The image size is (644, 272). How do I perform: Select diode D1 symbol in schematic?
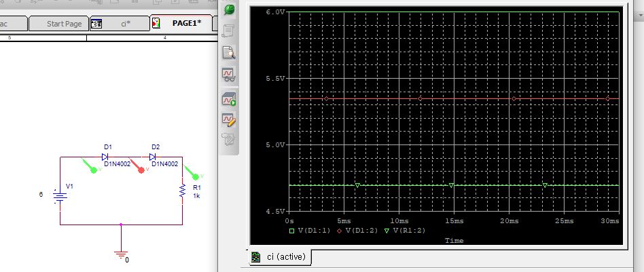click(x=105, y=157)
